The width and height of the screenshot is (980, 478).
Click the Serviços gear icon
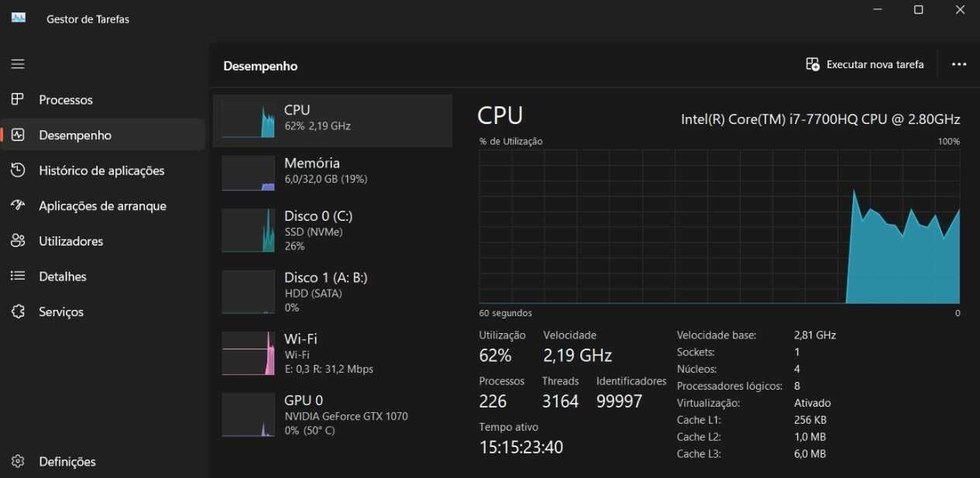click(18, 311)
